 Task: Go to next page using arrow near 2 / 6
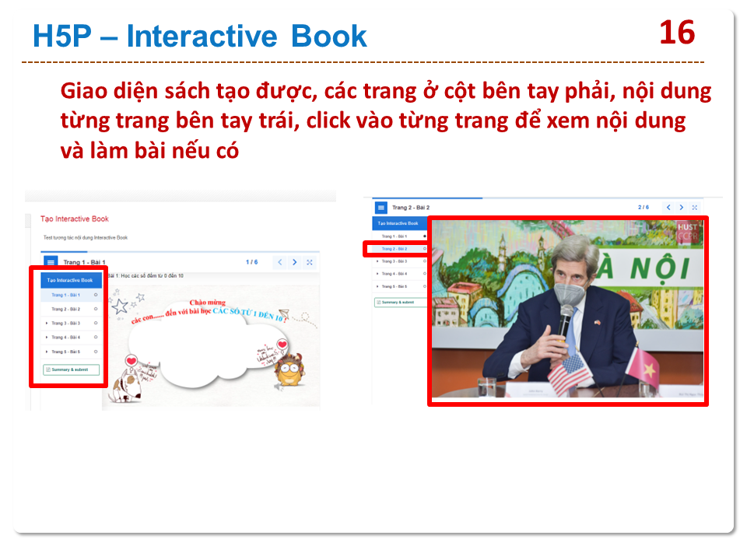[x=682, y=208]
